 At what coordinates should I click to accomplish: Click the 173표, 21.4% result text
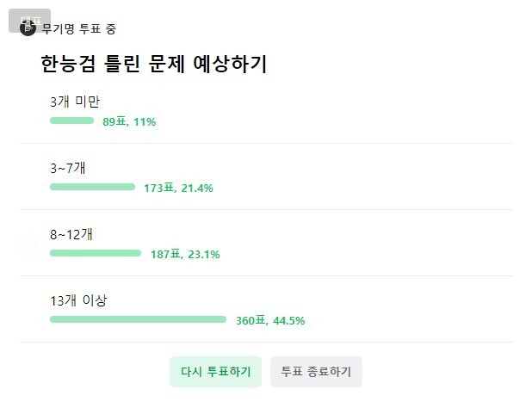click(178, 188)
